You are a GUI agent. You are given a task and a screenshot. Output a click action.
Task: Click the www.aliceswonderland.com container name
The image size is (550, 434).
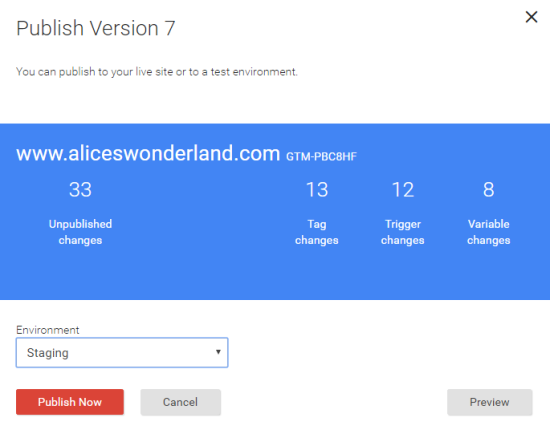click(148, 153)
